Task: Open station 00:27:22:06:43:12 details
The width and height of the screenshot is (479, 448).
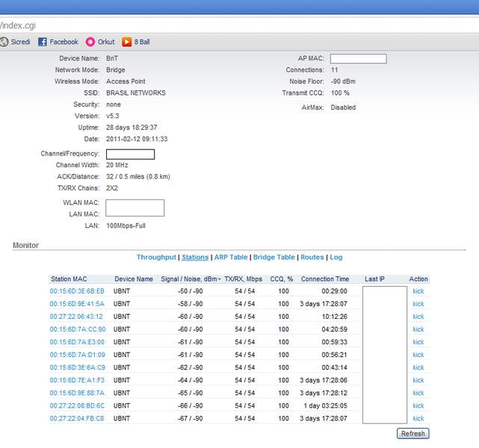Action: pyautogui.click(x=76, y=317)
